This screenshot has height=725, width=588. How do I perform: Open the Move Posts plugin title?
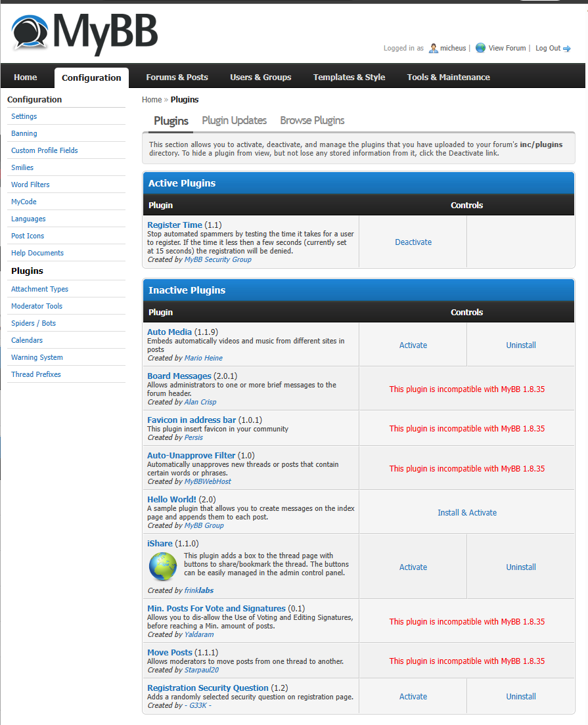pos(170,653)
